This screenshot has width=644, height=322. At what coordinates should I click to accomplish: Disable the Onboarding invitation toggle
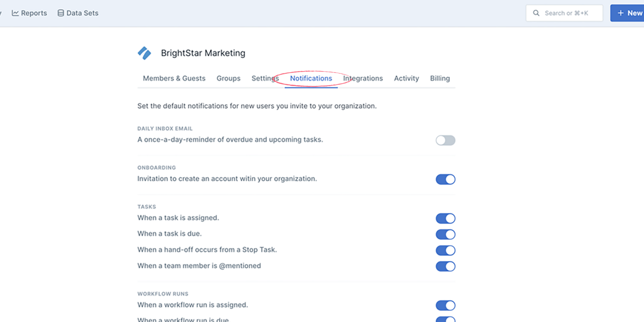445,179
